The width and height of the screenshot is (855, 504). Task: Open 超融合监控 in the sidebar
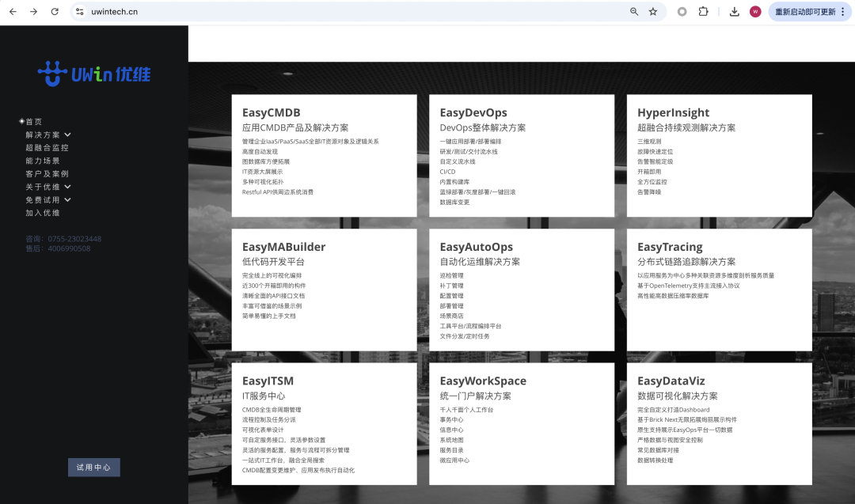click(x=47, y=148)
